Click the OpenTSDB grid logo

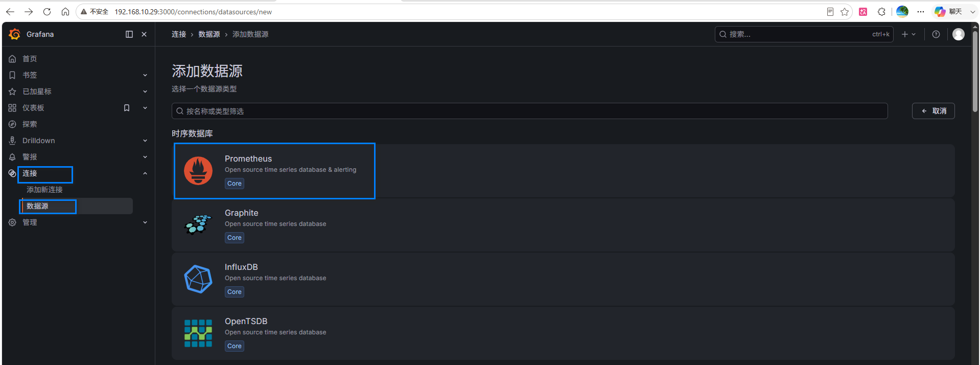tap(198, 333)
